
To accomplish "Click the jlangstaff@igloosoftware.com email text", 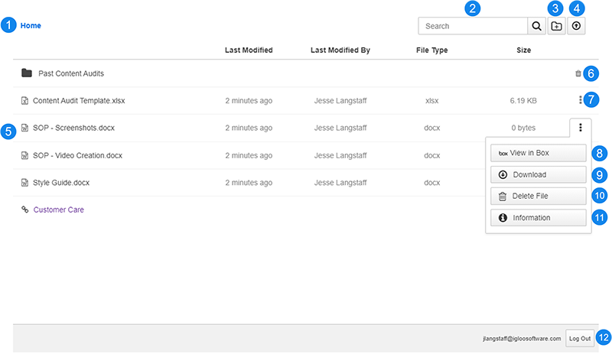I will click(x=522, y=338).
